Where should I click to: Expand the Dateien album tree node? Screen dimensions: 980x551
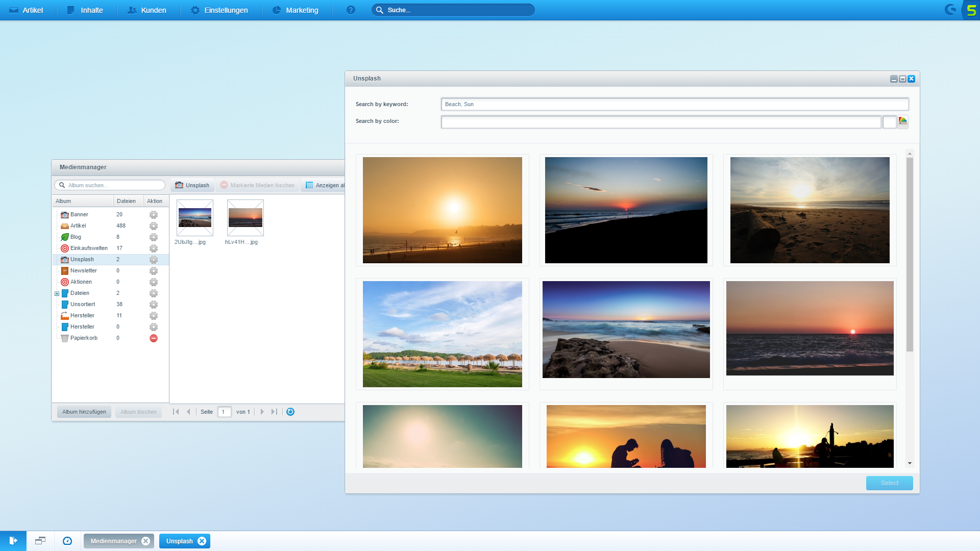(x=57, y=293)
